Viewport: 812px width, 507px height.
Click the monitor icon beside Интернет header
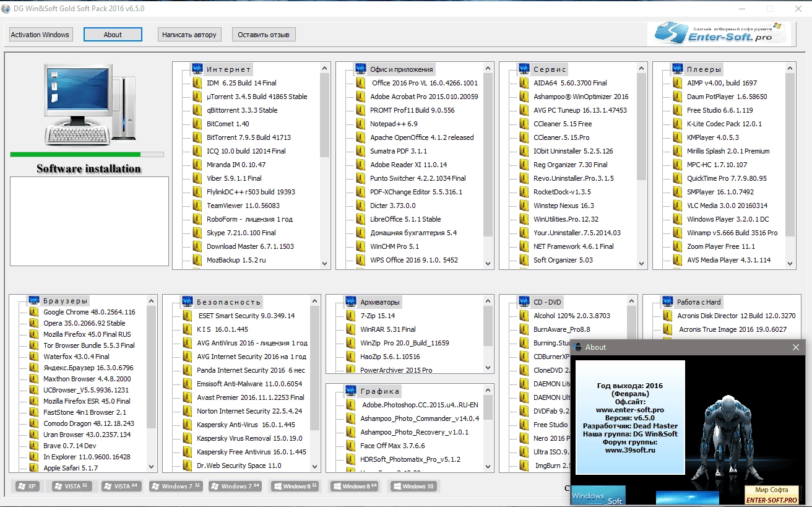pos(197,69)
